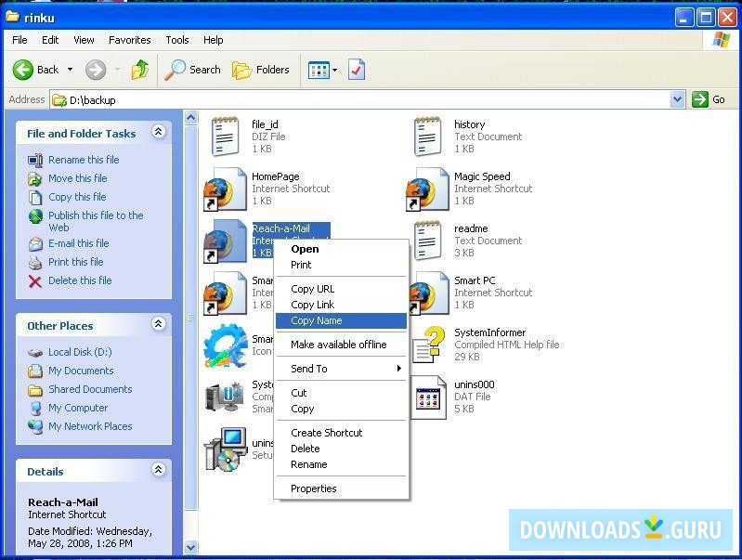This screenshot has width=742, height=560.
Task: Click E-mail this file
Action: tap(79, 243)
